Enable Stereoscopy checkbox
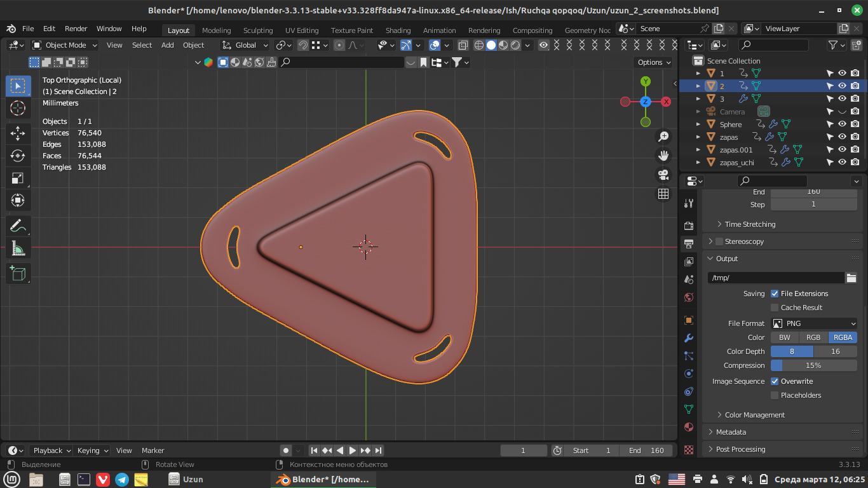Screen dimensions: 868x488 [x=719, y=241]
